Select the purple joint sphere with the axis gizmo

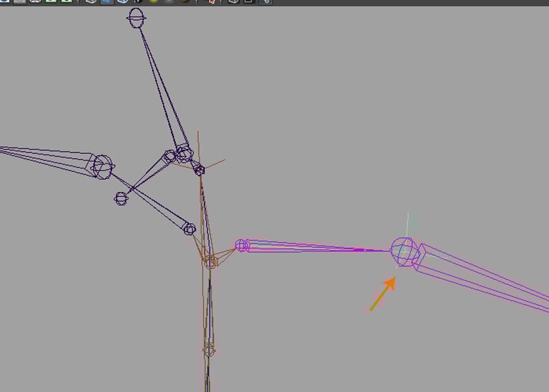pos(404,252)
